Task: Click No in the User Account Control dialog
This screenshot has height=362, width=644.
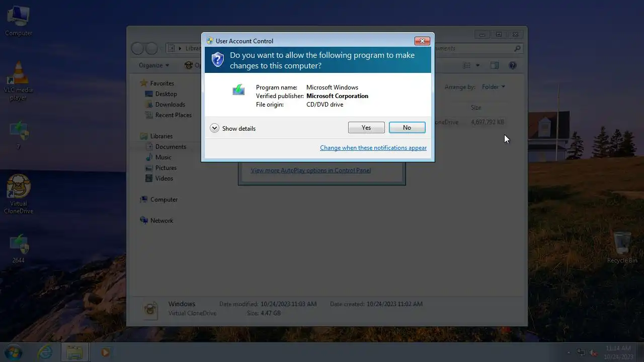Action: [x=407, y=128]
